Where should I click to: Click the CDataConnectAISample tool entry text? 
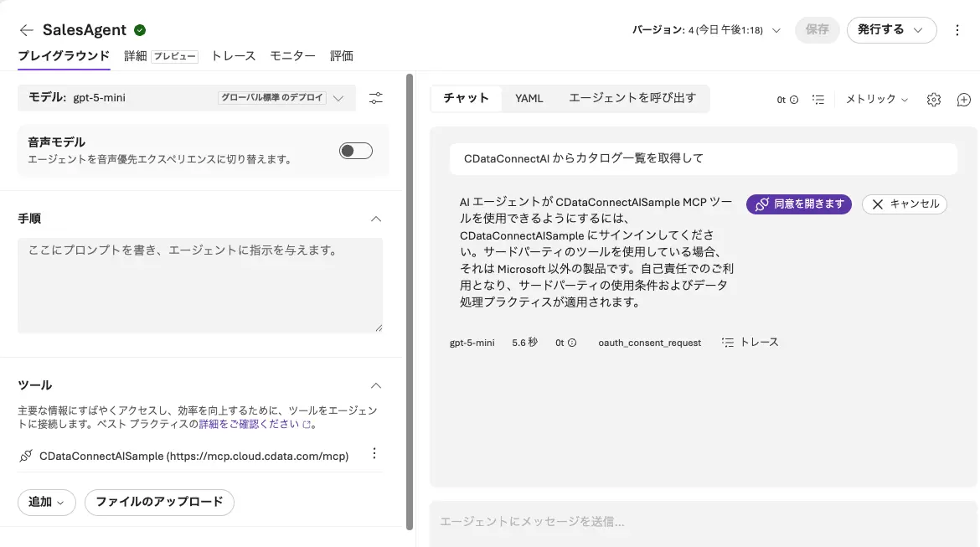[x=193, y=457]
